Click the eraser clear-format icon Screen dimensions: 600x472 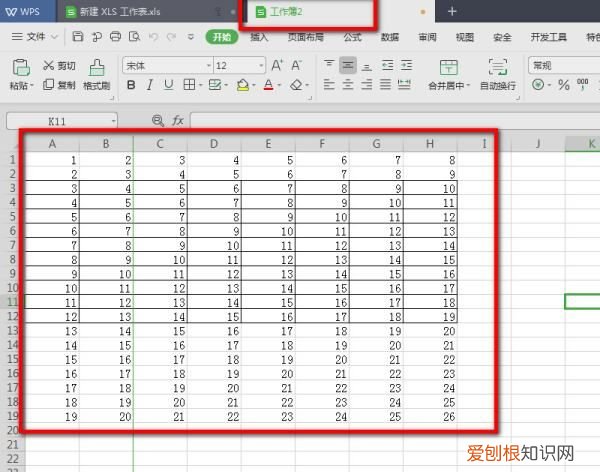[296, 85]
